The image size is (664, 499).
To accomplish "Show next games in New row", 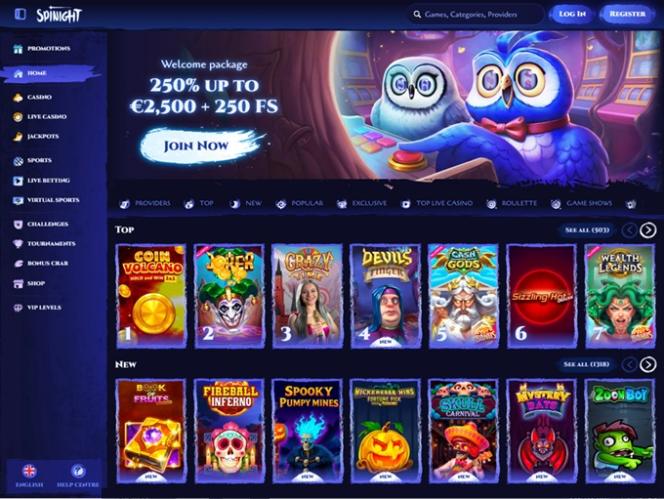I will pos(648,364).
